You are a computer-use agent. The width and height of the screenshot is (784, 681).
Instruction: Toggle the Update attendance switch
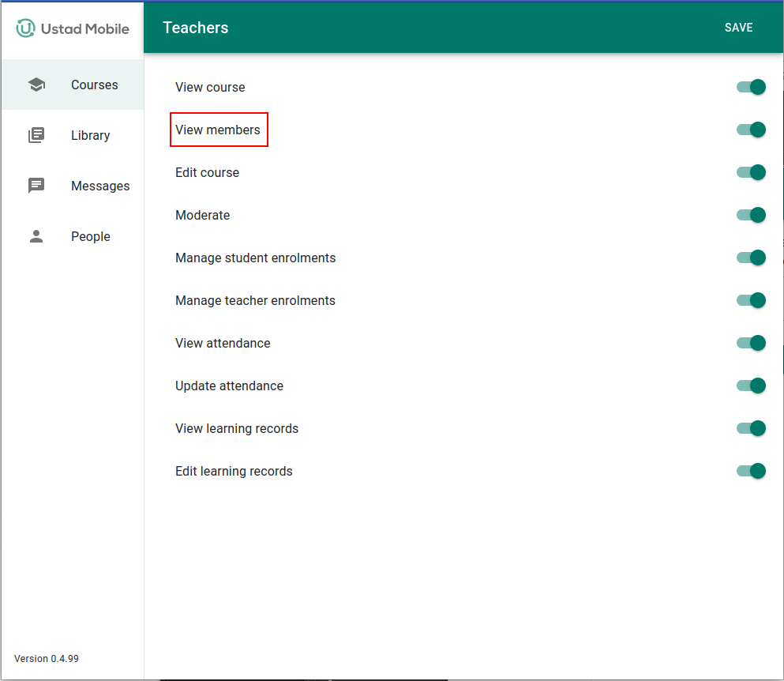[751, 386]
